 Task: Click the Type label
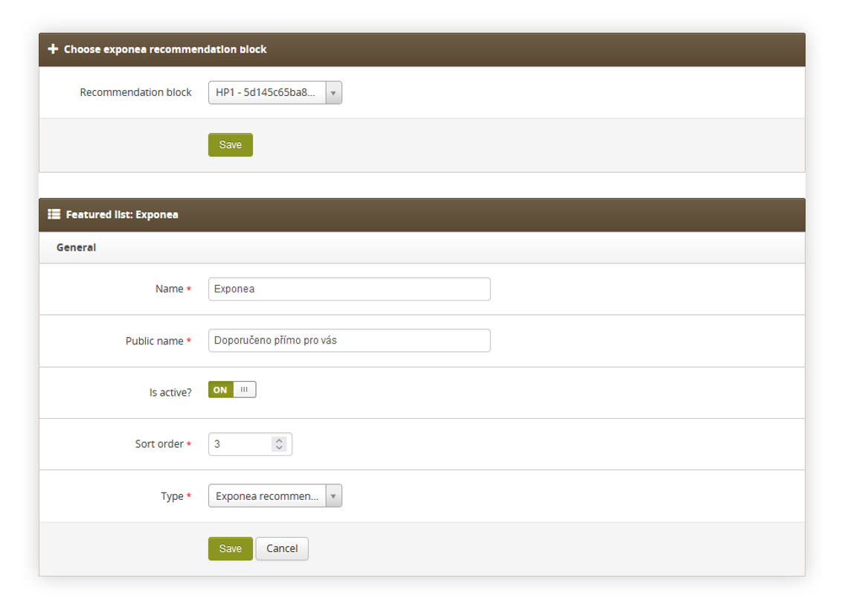pyautogui.click(x=172, y=495)
